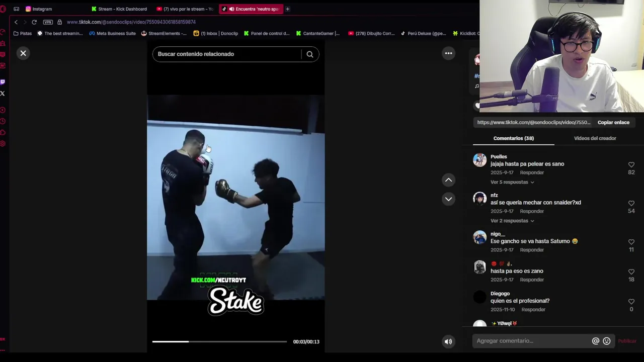The width and height of the screenshot is (644, 362).
Task: Click the @ mention icon in comment box
Action: (596, 341)
